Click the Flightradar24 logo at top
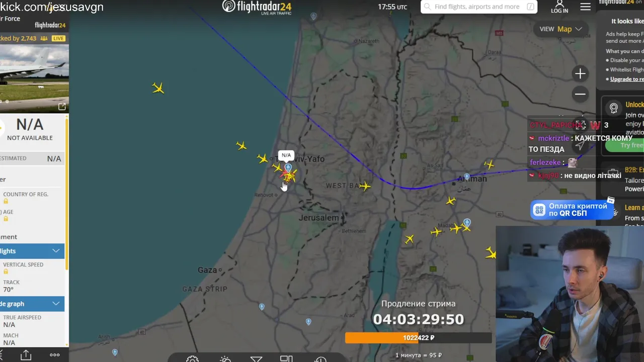The image size is (644, 362). (x=257, y=7)
